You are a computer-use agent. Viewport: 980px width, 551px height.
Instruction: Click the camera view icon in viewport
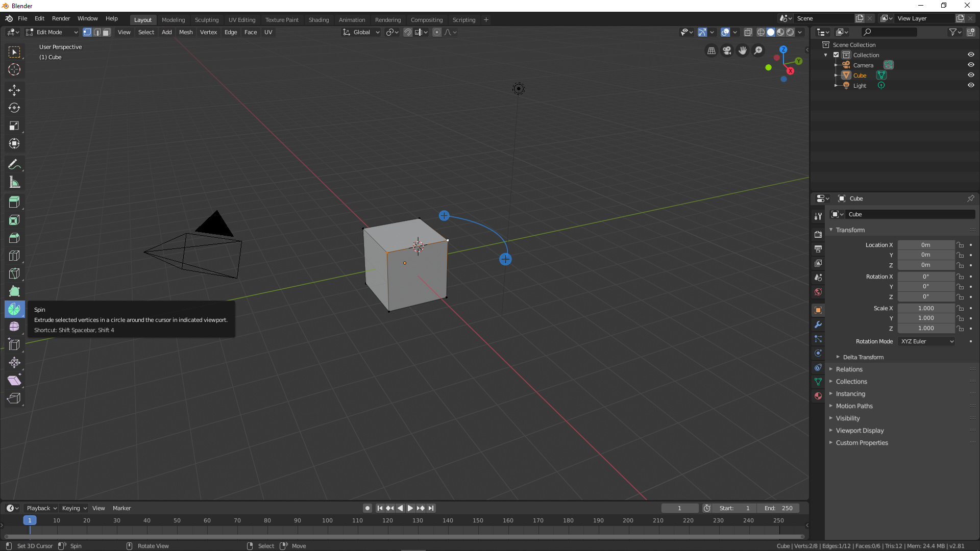coord(727,51)
